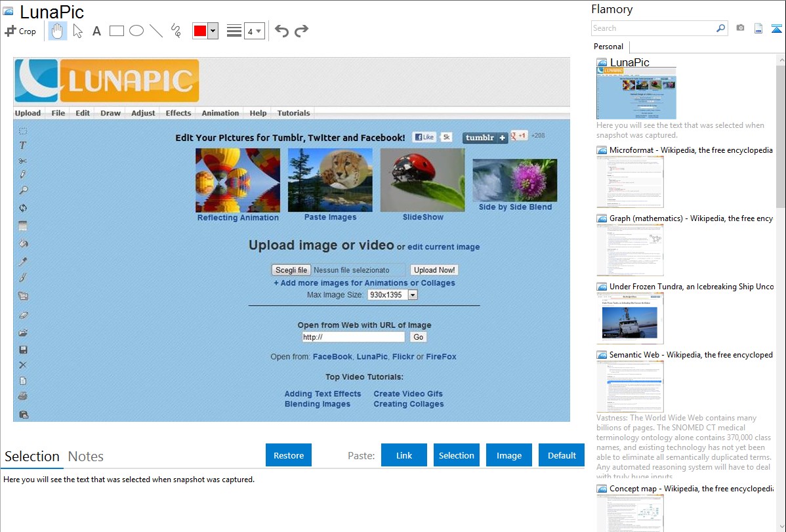Select the LunaPic scissors cut tool
Viewport: 786px width, 532px height.
click(x=22, y=161)
